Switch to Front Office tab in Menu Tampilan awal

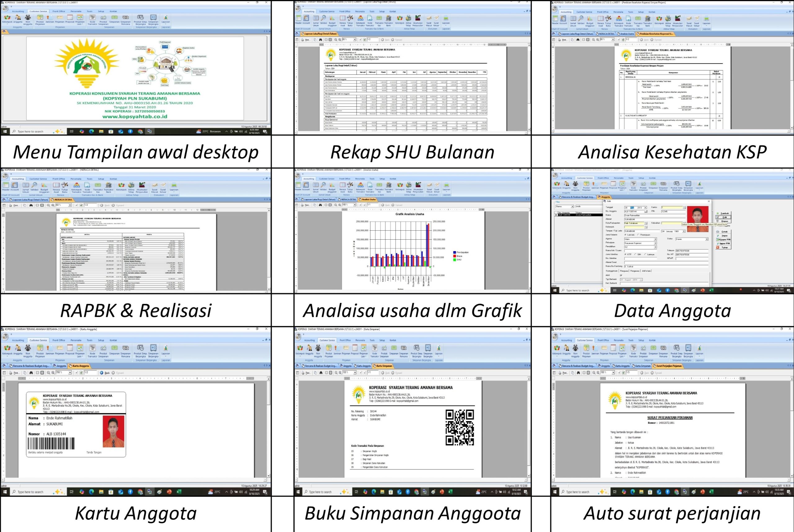[x=58, y=11]
